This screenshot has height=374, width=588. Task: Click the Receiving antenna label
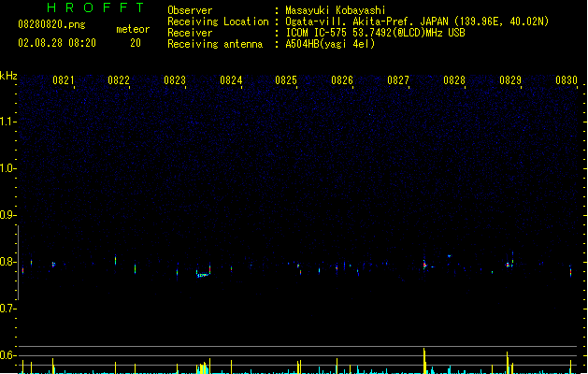(215, 44)
